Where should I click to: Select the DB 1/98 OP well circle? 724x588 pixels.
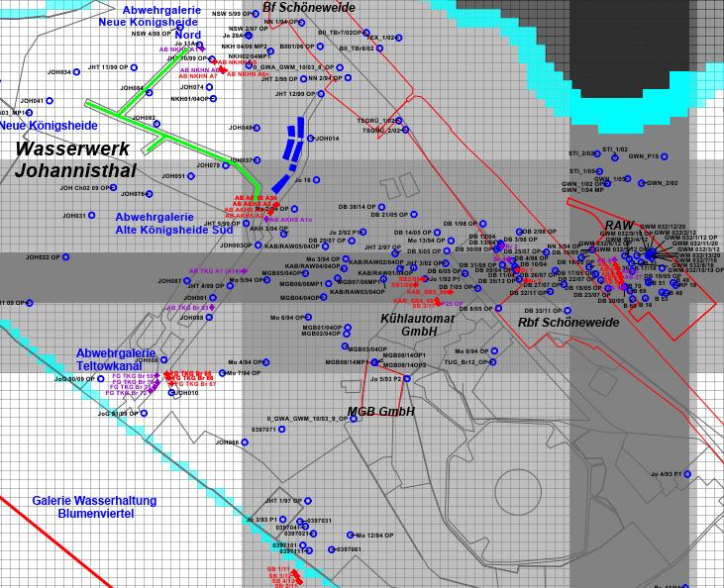click(x=482, y=224)
